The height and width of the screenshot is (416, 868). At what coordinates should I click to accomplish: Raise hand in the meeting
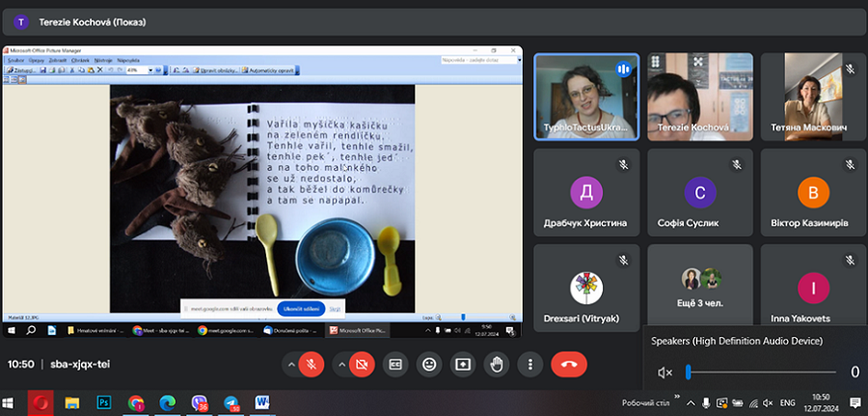pyautogui.click(x=497, y=365)
